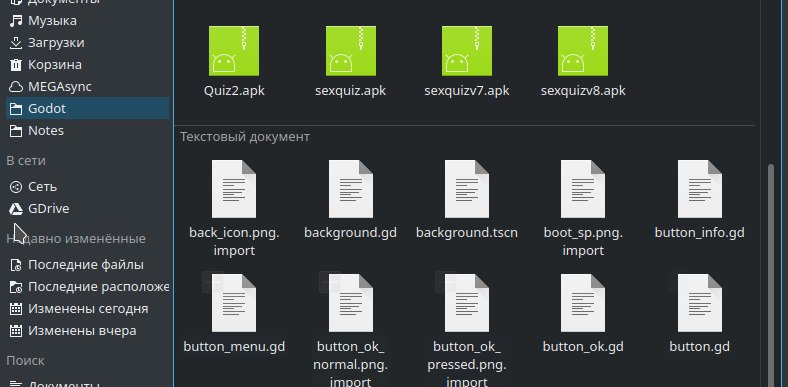The height and width of the screenshot is (387, 788).
Task: Click the Сеть network icon
Action: pyautogui.click(x=16, y=186)
